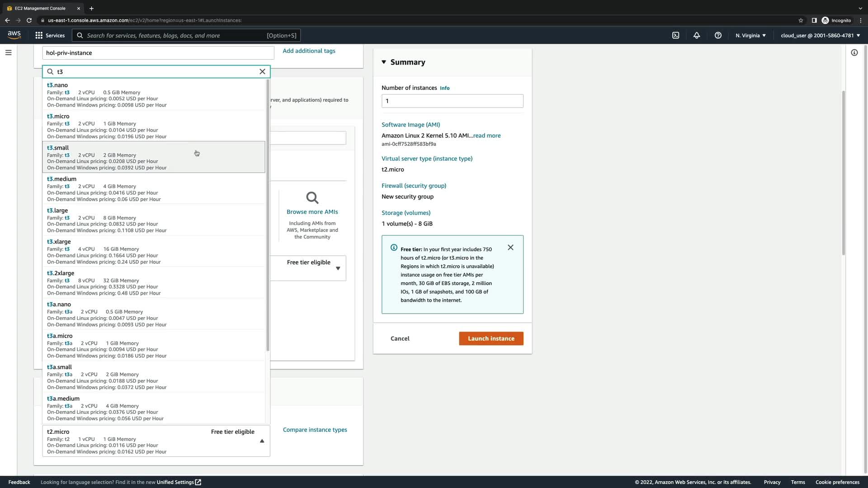This screenshot has height=488, width=868.
Task: Open the help question mark icon
Action: [718, 35]
